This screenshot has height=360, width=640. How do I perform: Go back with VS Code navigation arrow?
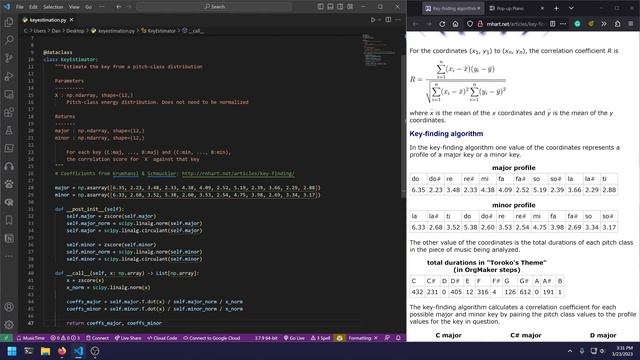click(118, 7)
